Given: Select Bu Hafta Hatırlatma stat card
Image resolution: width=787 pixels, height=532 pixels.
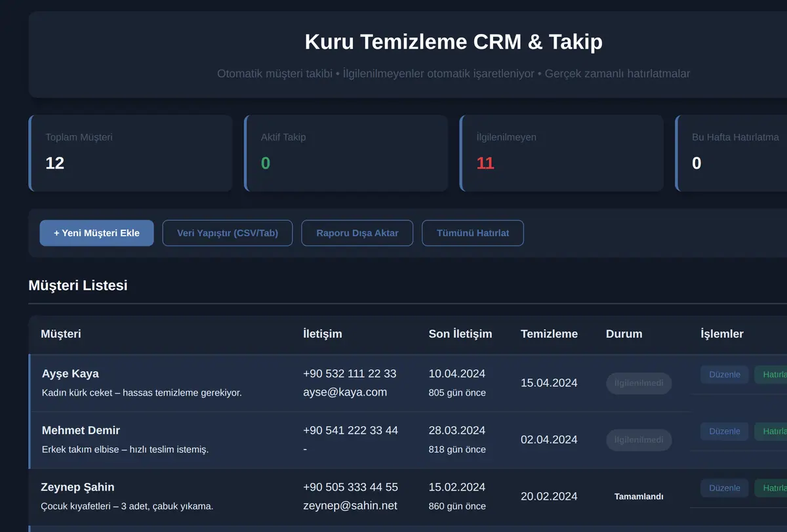Looking at the screenshot, I should 731,153.
